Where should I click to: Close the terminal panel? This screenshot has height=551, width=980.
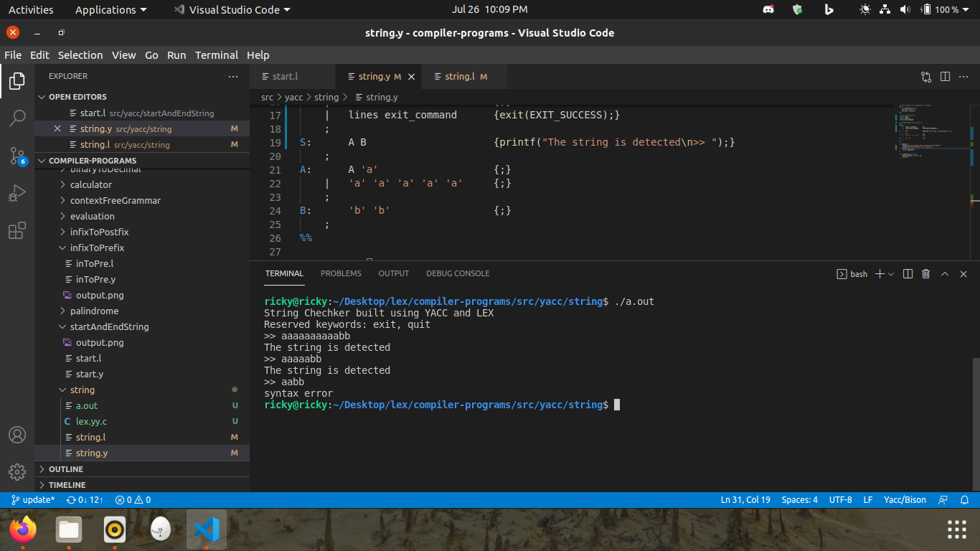[x=963, y=274]
